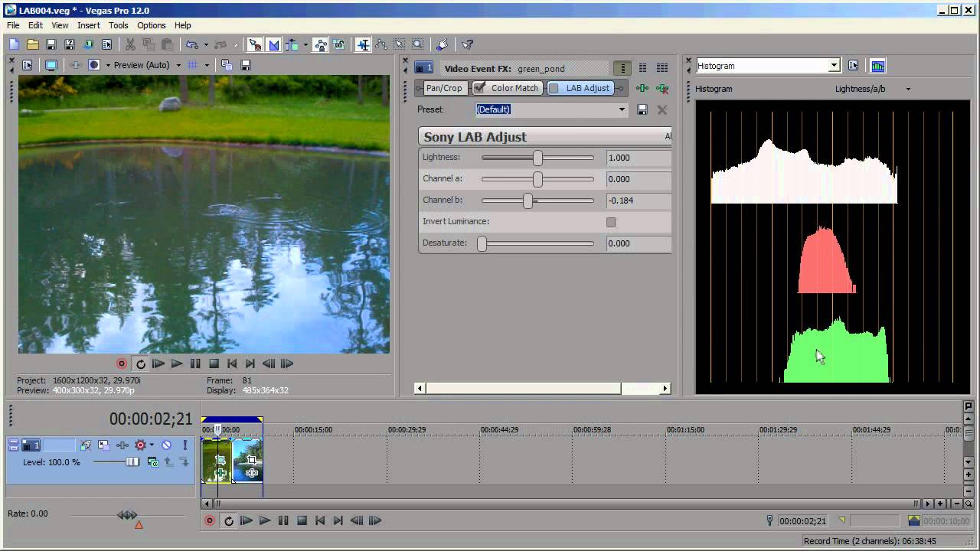Toggle Automatic Crossfades toolbar button
Screen dimensions: 980x551
(273, 45)
